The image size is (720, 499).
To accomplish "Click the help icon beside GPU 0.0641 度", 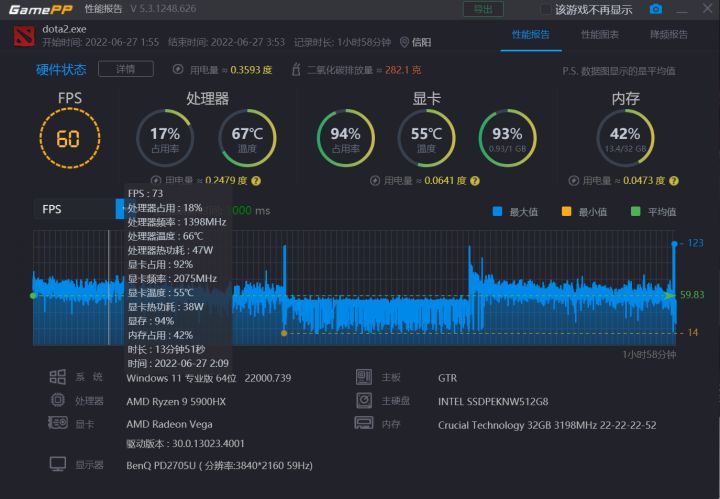I will click(475, 181).
